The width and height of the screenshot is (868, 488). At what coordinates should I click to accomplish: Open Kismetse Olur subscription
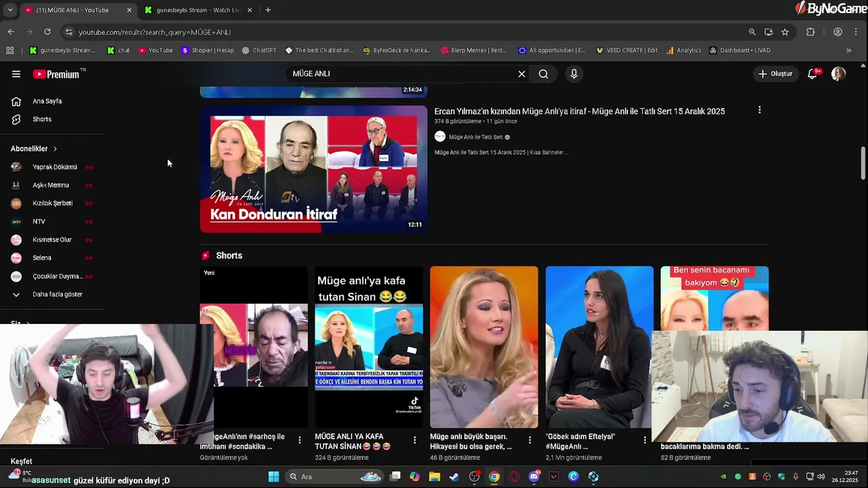pos(52,240)
